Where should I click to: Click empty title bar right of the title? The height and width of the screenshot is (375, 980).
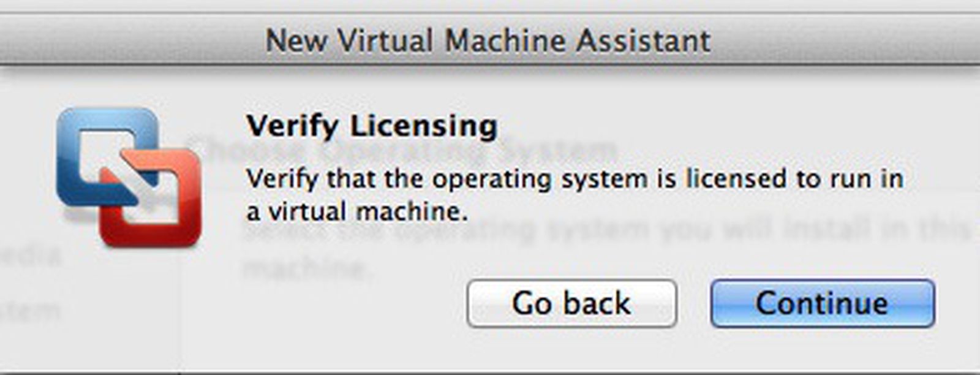(858, 41)
